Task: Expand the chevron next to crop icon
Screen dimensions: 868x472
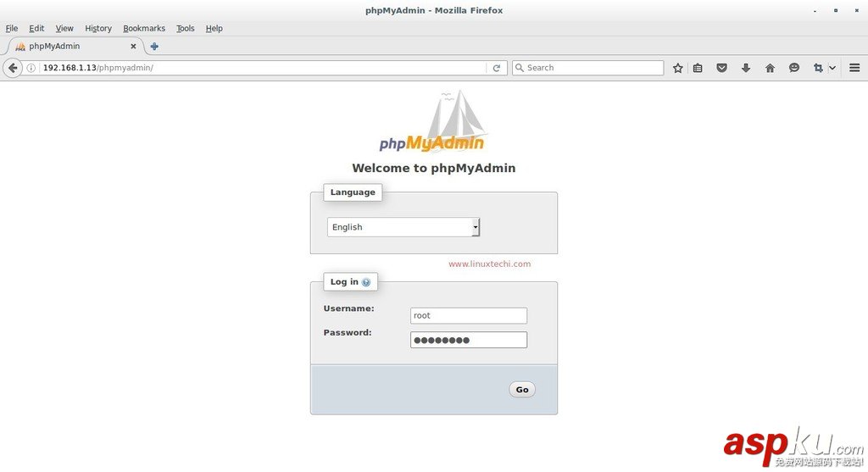Action: 832,68
